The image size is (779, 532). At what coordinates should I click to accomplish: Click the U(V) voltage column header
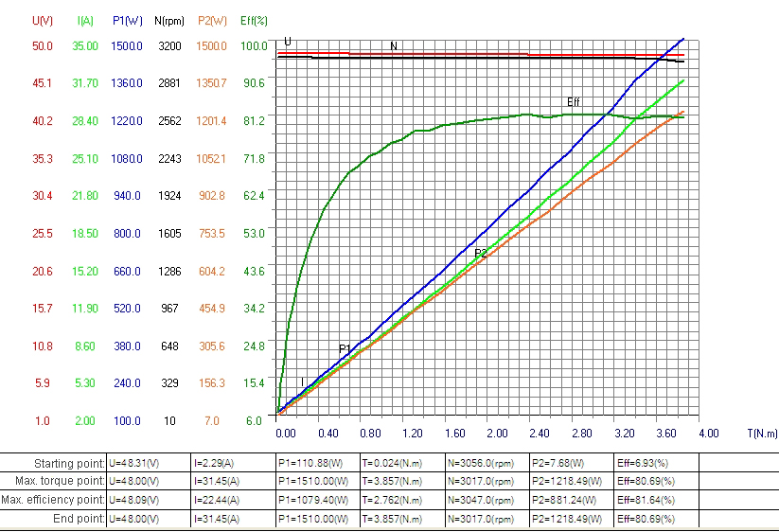coord(42,20)
